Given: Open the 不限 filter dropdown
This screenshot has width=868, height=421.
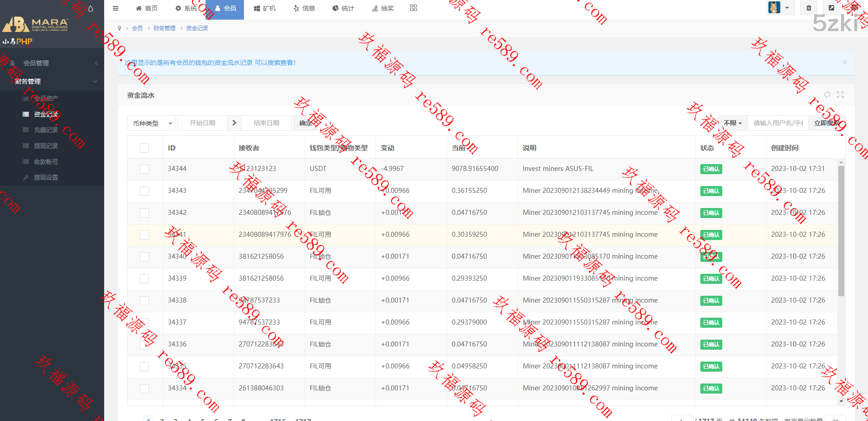Looking at the screenshot, I should [732, 123].
